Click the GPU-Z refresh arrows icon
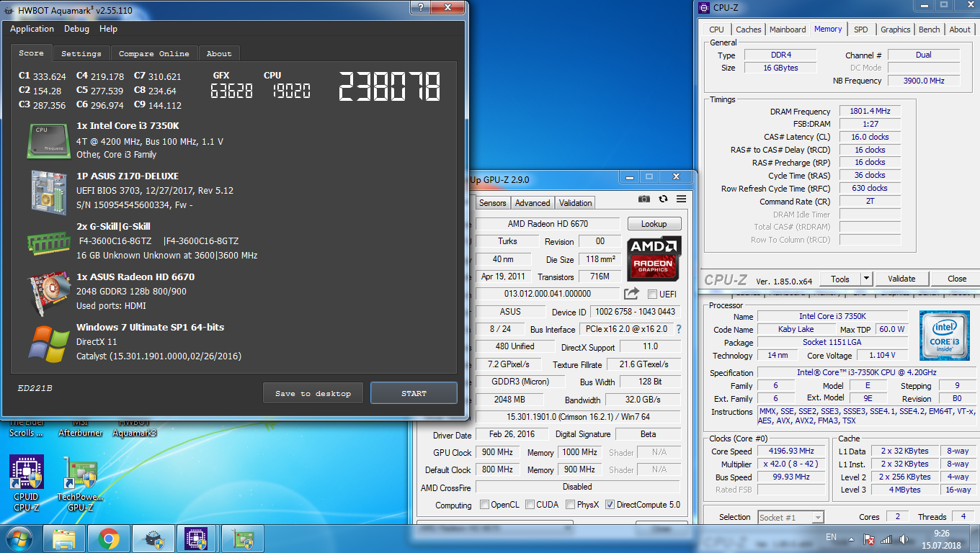980x553 pixels. coord(663,199)
